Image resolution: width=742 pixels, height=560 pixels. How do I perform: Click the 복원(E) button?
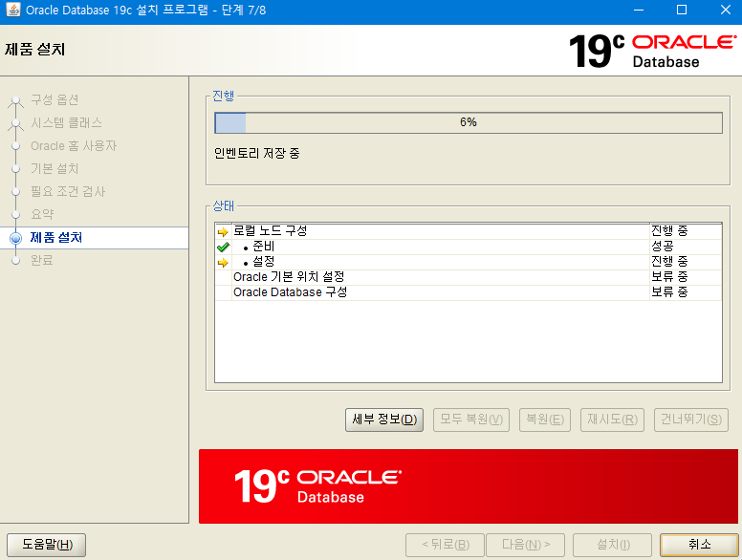(x=545, y=420)
